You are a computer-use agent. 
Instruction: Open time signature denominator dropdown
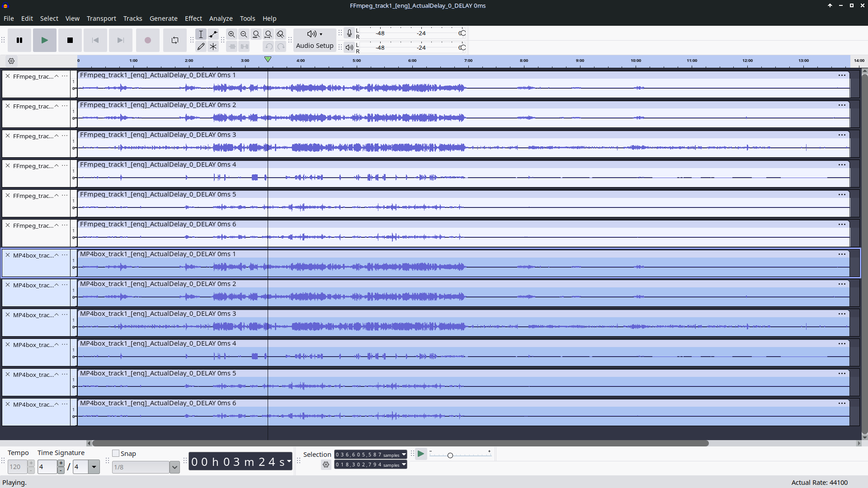(94, 467)
